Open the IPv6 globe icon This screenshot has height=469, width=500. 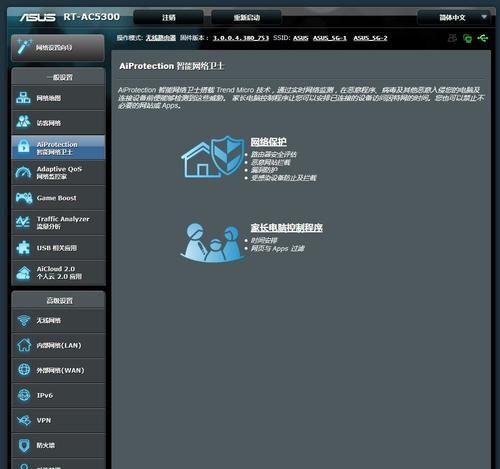pyautogui.click(x=24, y=395)
